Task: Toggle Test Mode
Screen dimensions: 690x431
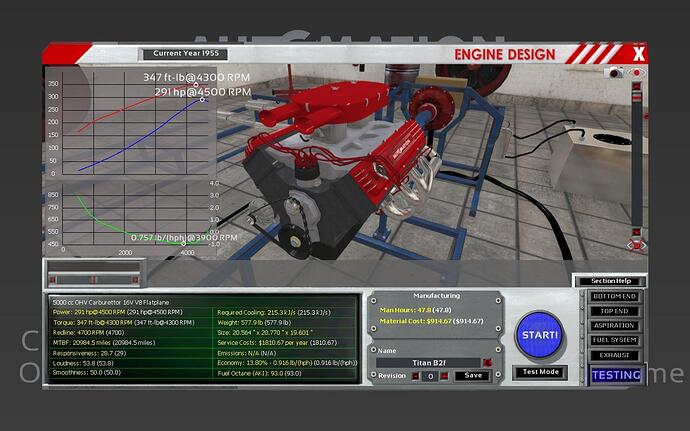Action: coord(541,372)
